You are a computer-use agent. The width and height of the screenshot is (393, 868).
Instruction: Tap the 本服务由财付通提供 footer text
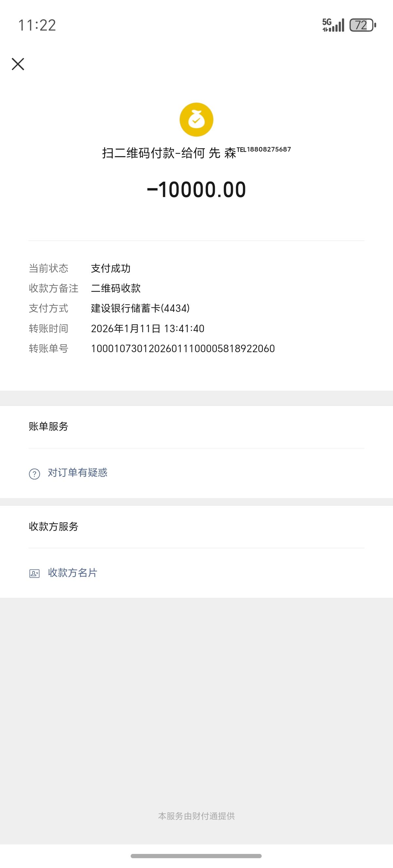click(196, 816)
